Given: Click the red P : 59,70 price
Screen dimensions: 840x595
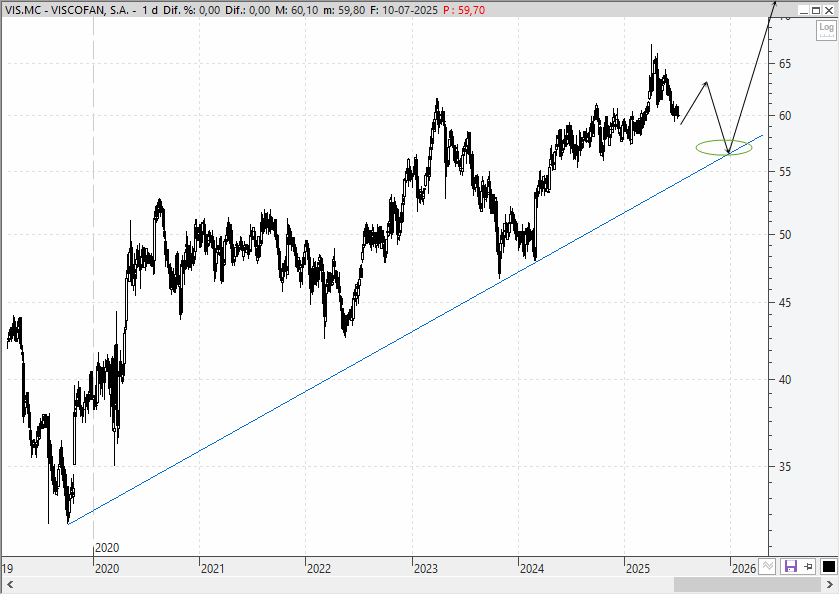Looking at the screenshot, I should point(464,10).
